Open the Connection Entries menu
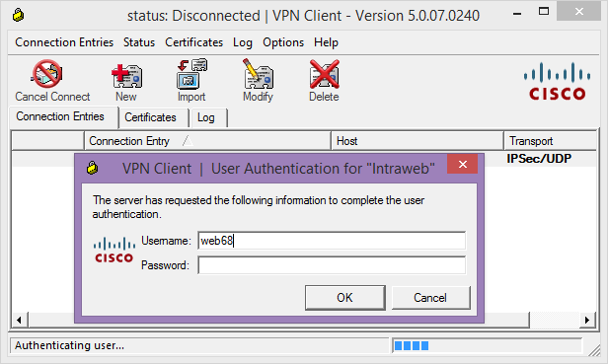 [64, 42]
